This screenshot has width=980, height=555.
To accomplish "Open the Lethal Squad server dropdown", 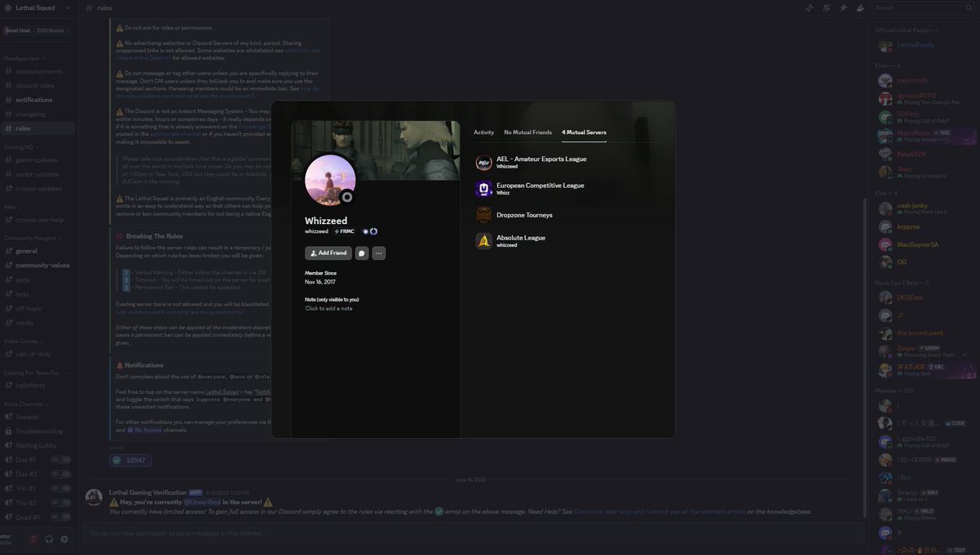I will tap(38, 7).
